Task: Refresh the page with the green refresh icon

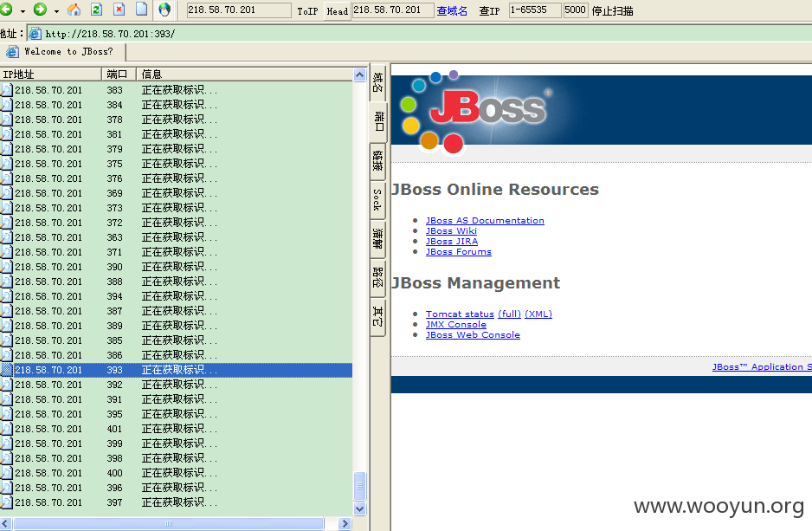Action: (97, 10)
